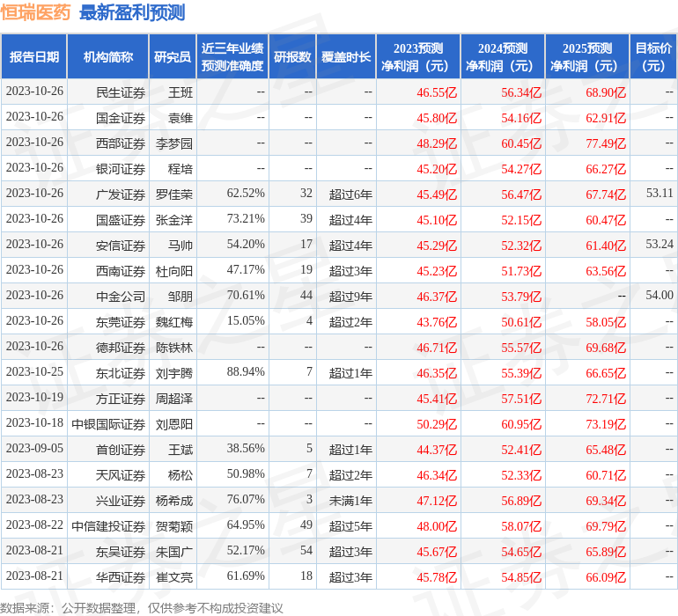
Task: Click 2024 profit value 60.95亿
Action: tap(521, 424)
